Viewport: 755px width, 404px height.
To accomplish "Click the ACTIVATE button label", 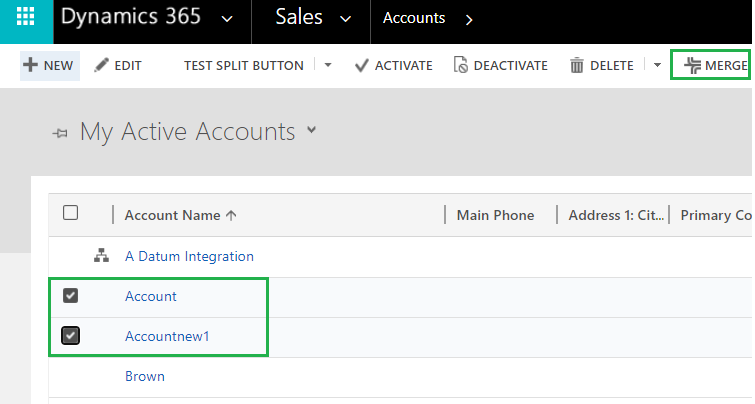I will point(404,65).
